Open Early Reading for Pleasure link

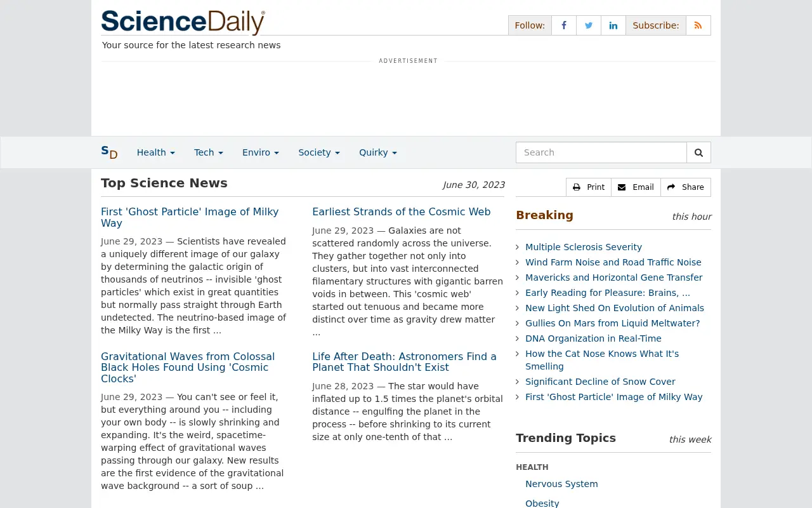tap(608, 293)
